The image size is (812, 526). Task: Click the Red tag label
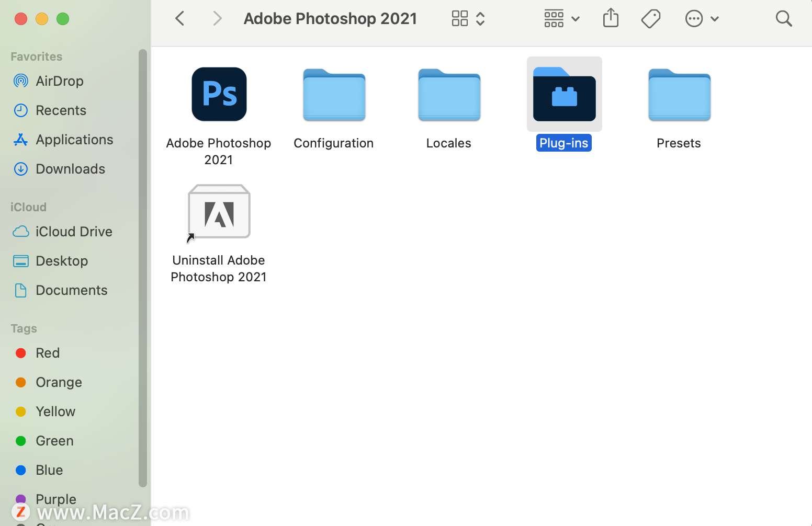48,353
